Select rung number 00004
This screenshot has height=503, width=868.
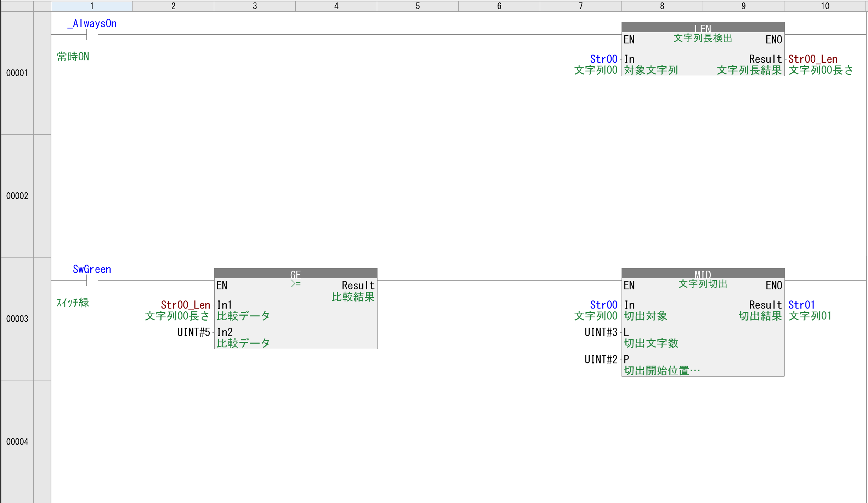click(x=17, y=442)
